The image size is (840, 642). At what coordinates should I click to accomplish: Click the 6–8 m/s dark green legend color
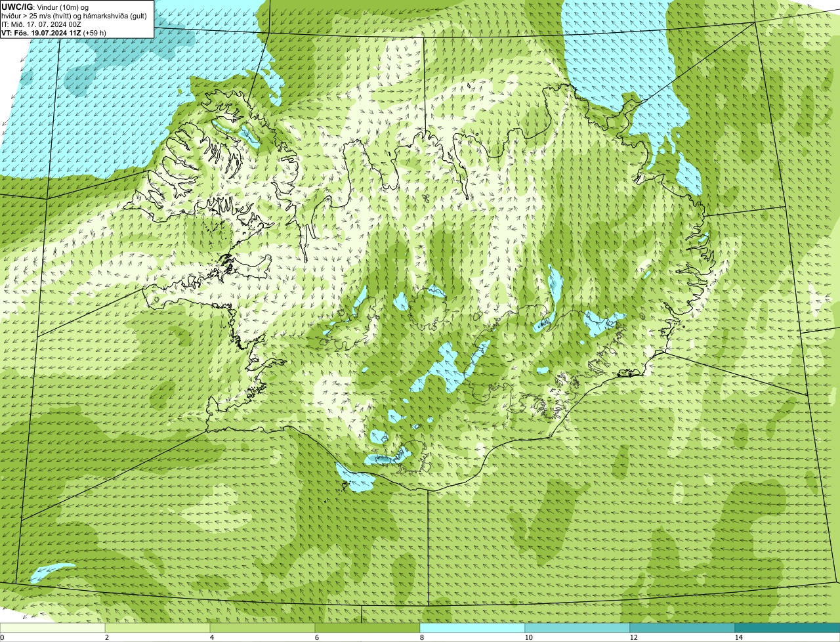367,628
